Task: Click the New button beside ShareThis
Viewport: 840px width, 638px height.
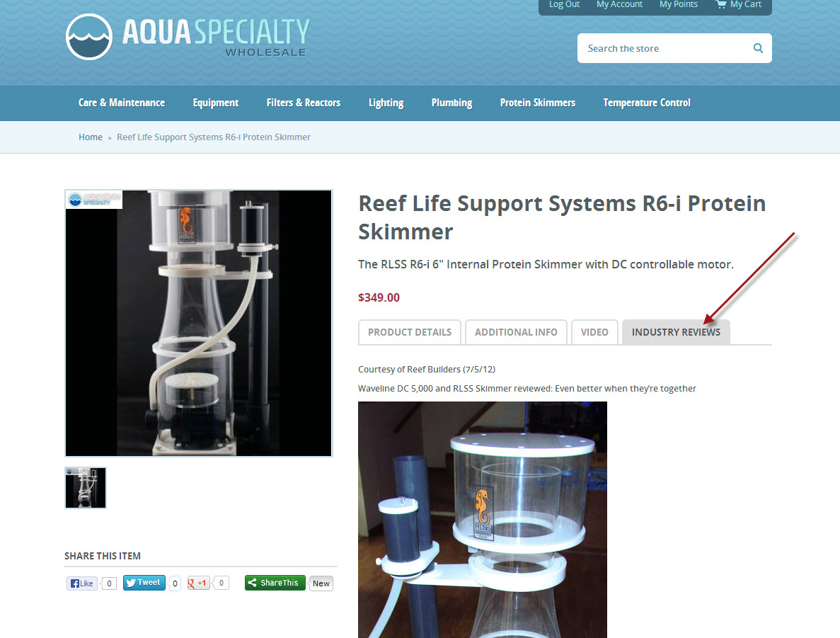Action: coord(321,583)
